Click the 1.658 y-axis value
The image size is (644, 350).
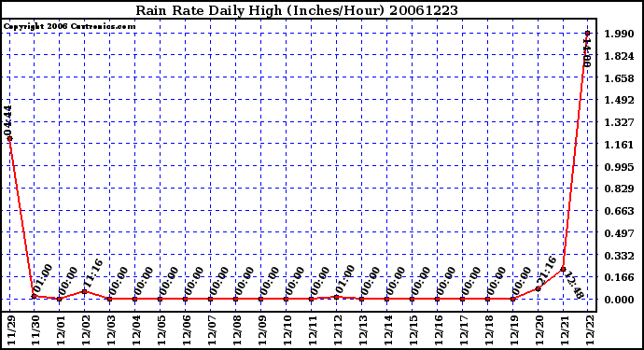(x=619, y=77)
